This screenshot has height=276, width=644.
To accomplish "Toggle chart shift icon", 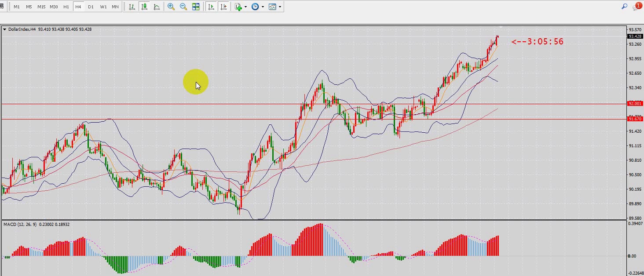I will point(223,7).
